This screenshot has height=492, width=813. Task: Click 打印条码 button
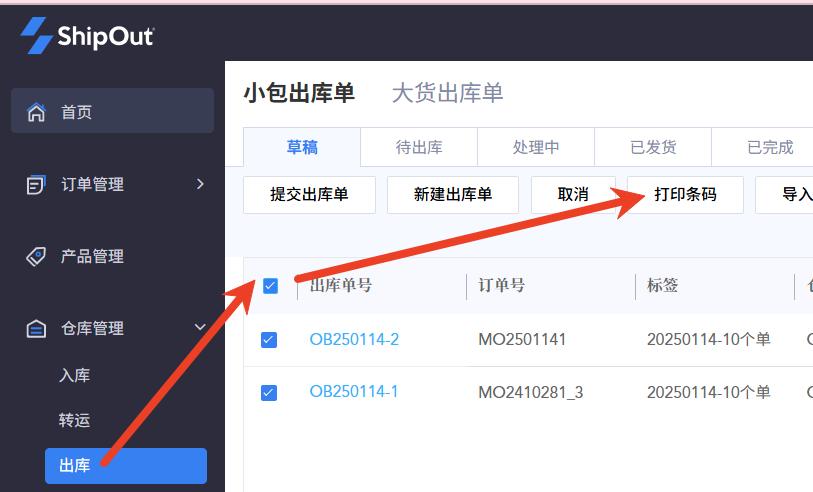(685, 195)
